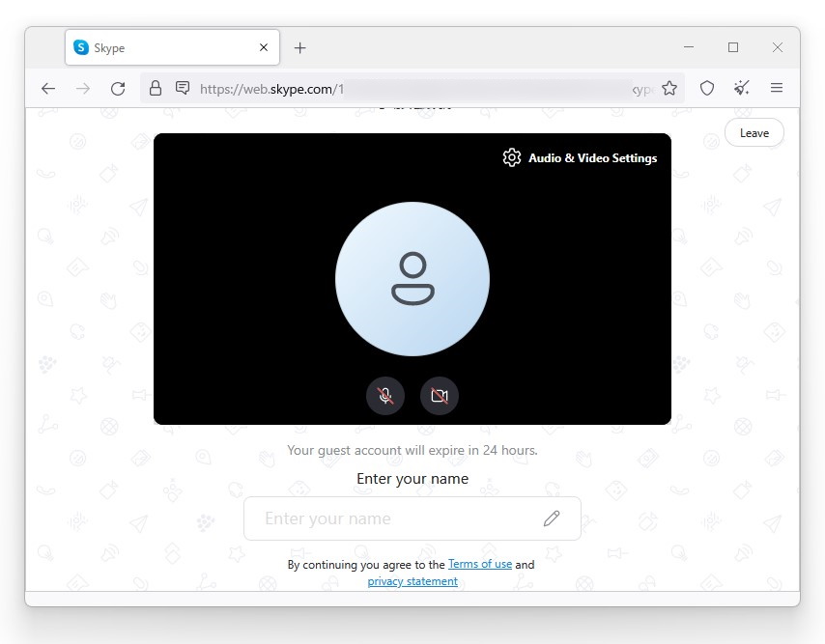Unmute the microphone
825x644 pixels.
point(385,395)
